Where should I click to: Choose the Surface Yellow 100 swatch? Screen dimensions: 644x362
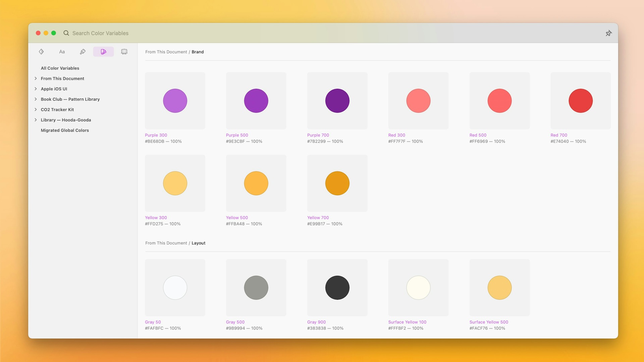tap(418, 287)
